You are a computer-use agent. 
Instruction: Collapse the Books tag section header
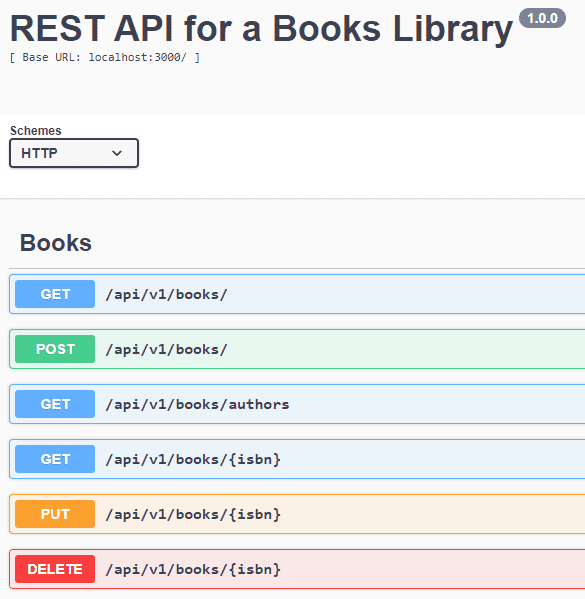pyautogui.click(x=56, y=243)
